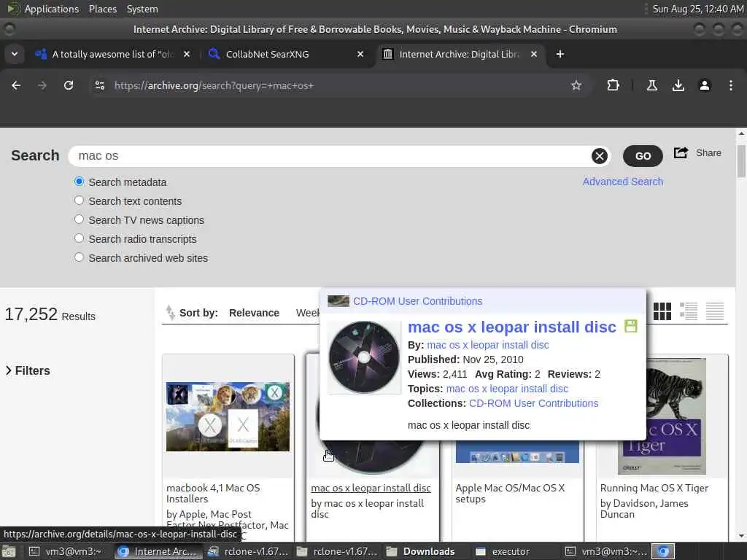The height and width of the screenshot is (560, 747).
Task: Open a new browser tab
Action: (560, 54)
